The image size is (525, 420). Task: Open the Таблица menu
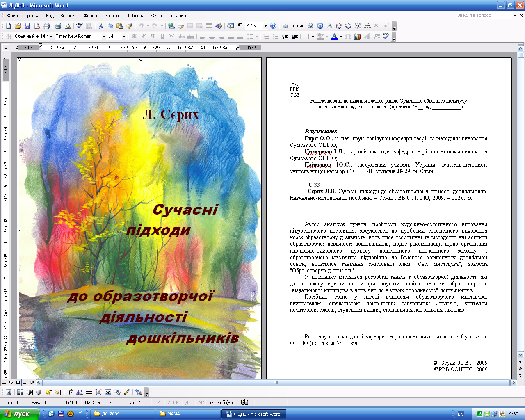coord(136,16)
